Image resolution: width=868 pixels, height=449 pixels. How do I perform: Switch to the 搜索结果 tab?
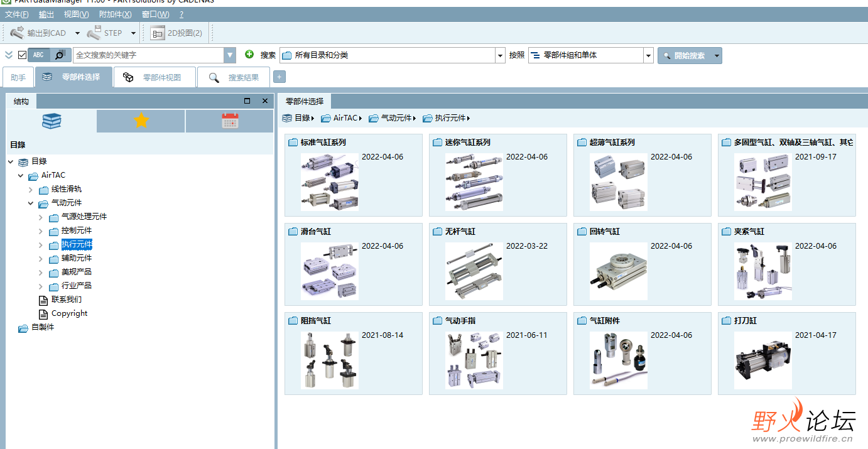(234, 77)
